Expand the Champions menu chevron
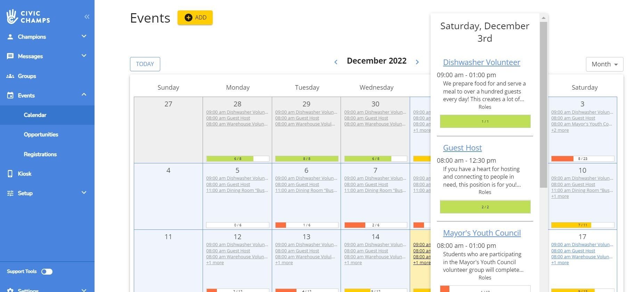Screen dimensions: 644x292 (x=84, y=36)
